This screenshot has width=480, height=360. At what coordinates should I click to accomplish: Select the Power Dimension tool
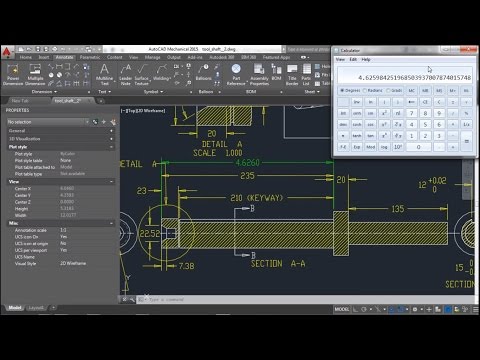(x=13, y=75)
